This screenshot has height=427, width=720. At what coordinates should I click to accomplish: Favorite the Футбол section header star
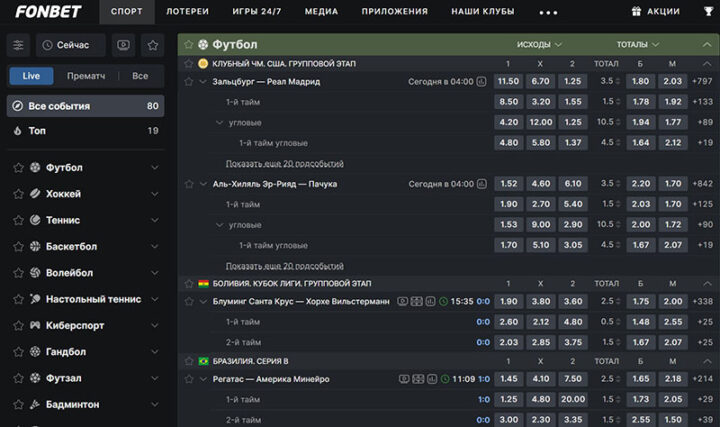click(x=188, y=45)
